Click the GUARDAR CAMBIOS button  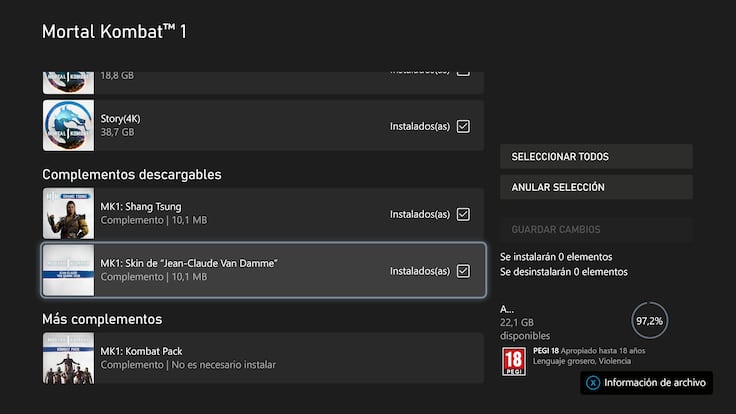pyautogui.click(x=596, y=230)
